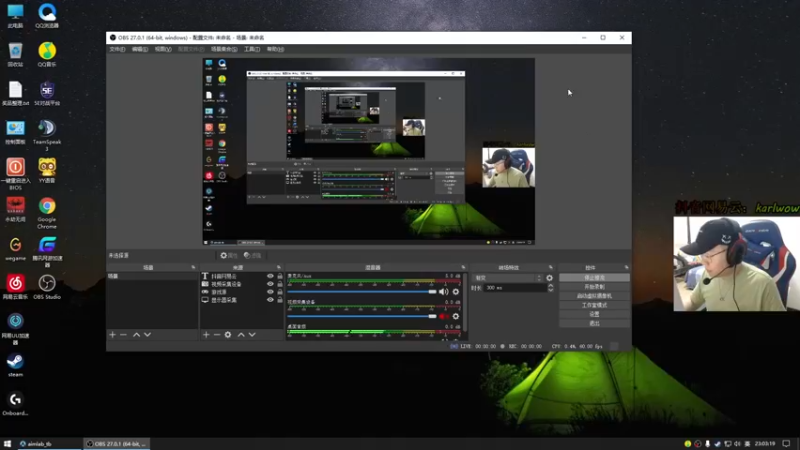Viewport: 800px width, 450px height.
Task: Open QQ浏览器 desktop shortcut
Action: [47, 15]
